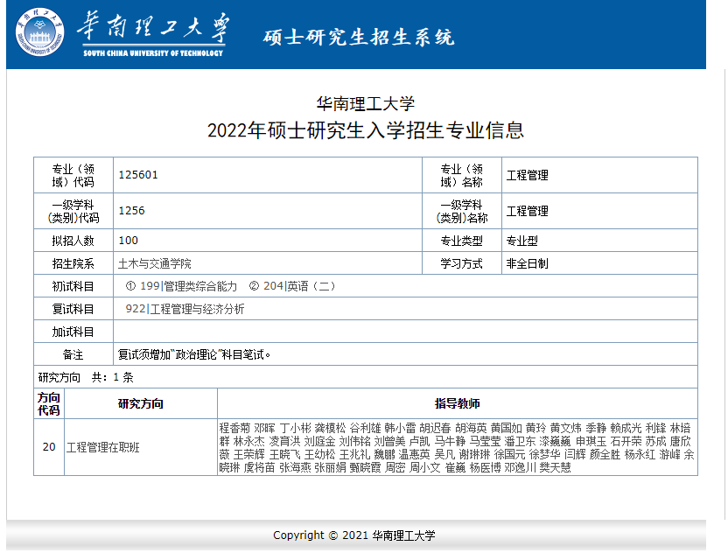
Task: Click the 加试科目 label
Action: [73, 332]
